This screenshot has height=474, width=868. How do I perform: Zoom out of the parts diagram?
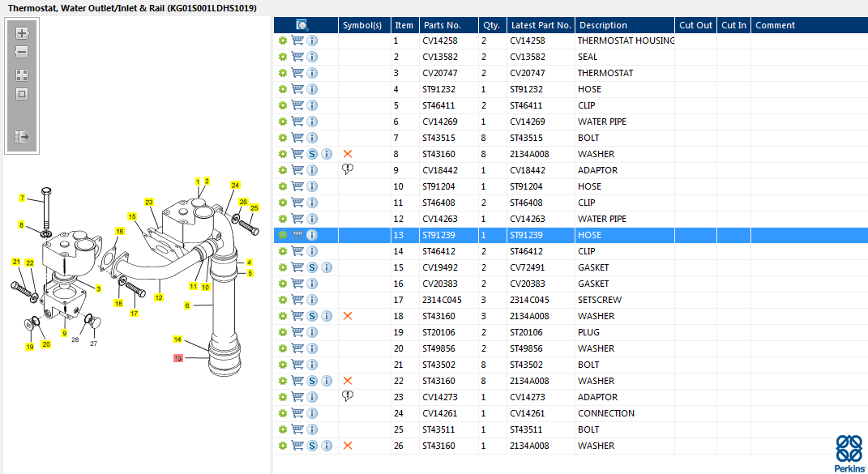pyautogui.click(x=22, y=52)
